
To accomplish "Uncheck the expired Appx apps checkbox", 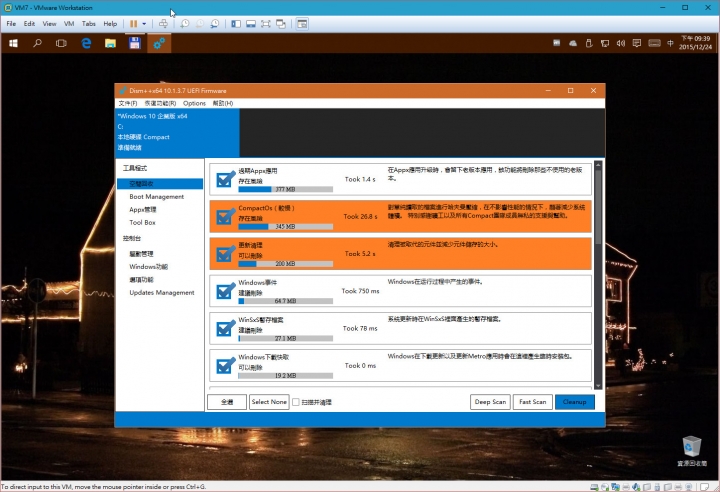I will (x=225, y=179).
